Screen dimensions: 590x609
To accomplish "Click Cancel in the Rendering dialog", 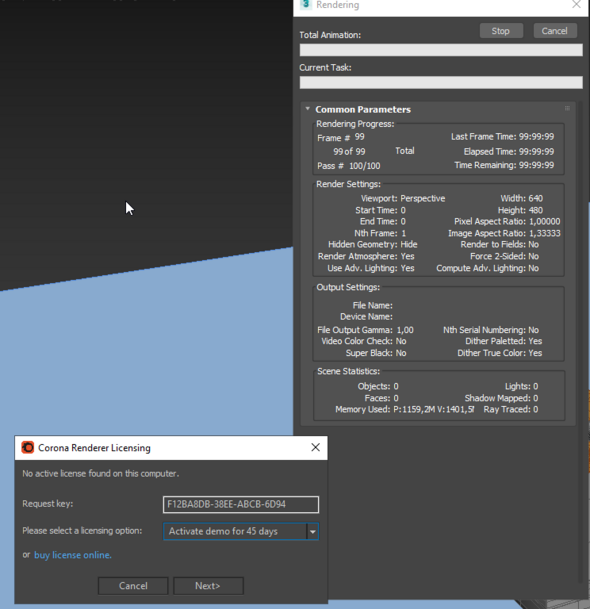I will [x=555, y=31].
